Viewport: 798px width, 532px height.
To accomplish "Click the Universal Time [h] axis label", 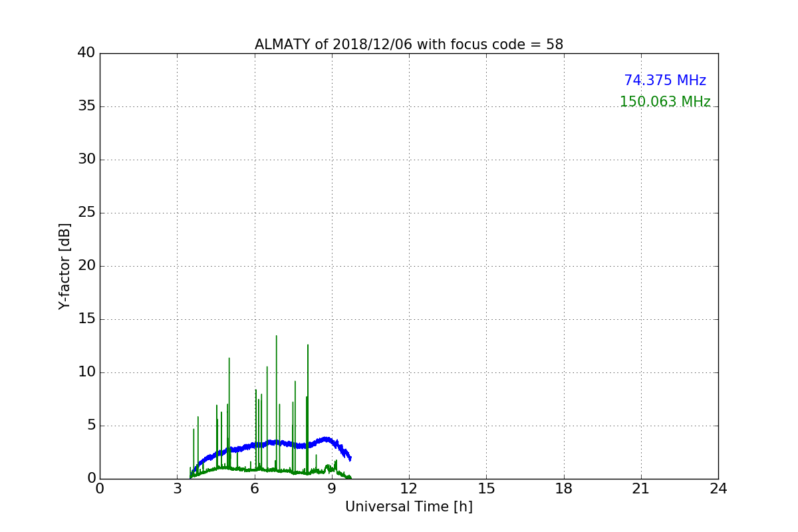I will click(409, 507).
